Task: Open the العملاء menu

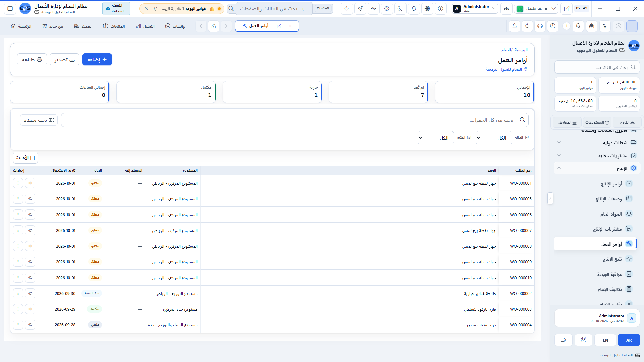Action: point(83,26)
